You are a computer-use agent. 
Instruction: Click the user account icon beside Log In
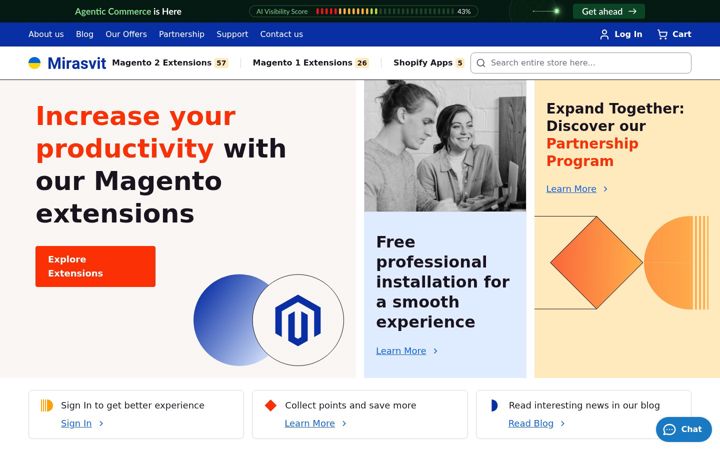point(604,34)
